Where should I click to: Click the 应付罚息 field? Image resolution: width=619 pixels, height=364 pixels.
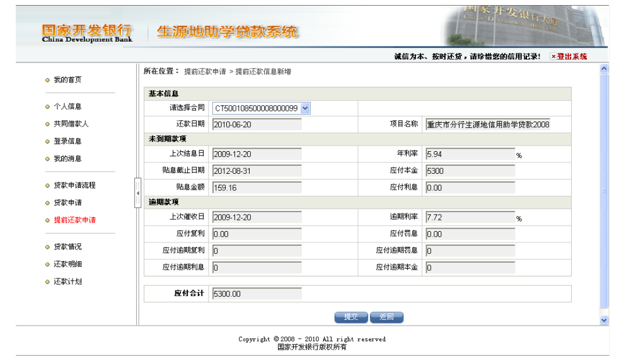(x=470, y=234)
